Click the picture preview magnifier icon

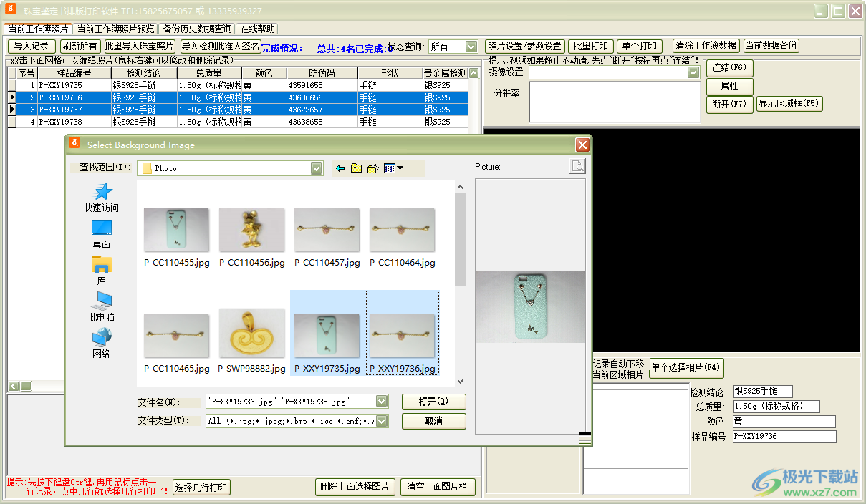[577, 167]
